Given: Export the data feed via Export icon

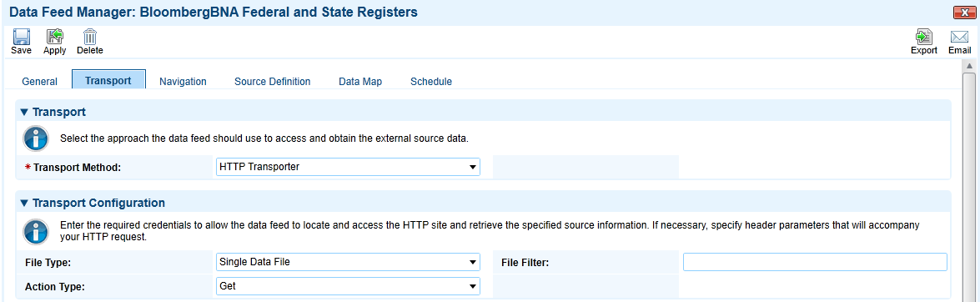Looking at the screenshot, I should pyautogui.click(x=924, y=37).
